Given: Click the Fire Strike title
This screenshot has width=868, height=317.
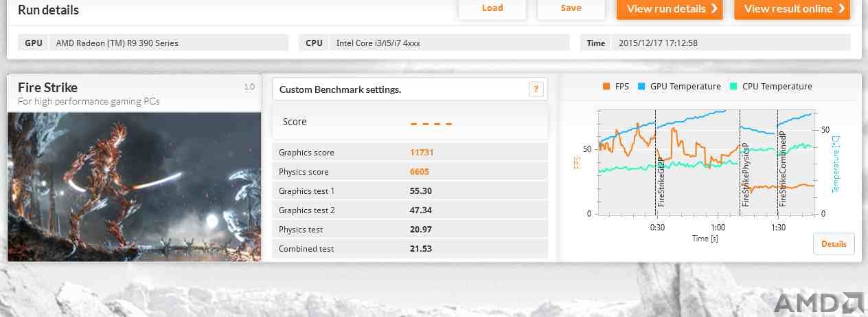Looking at the screenshot, I should tap(47, 87).
